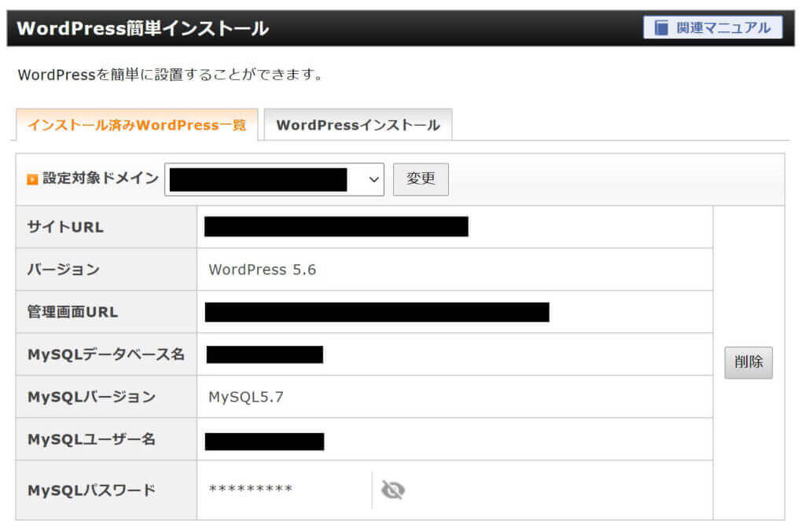Click the バージョン row label

63,270
